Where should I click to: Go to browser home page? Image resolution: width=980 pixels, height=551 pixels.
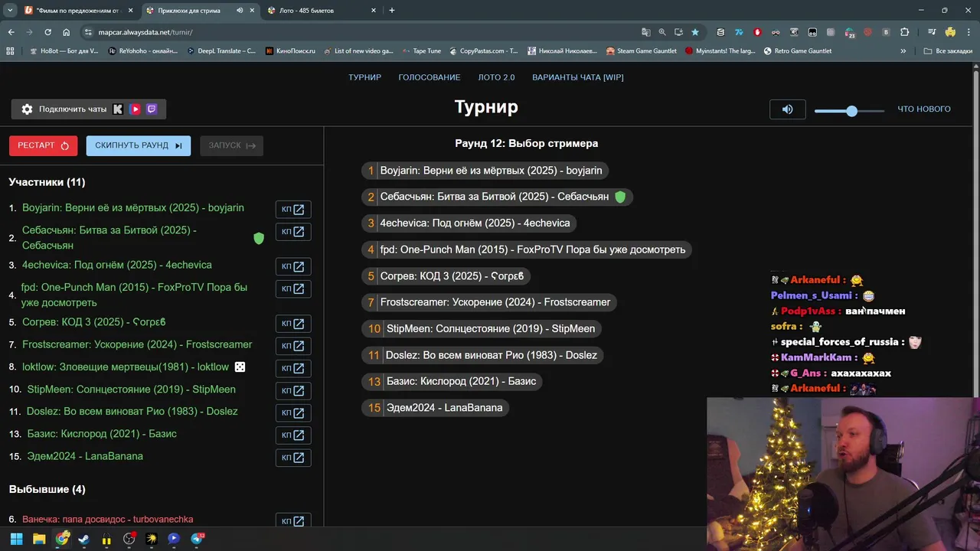point(66,32)
